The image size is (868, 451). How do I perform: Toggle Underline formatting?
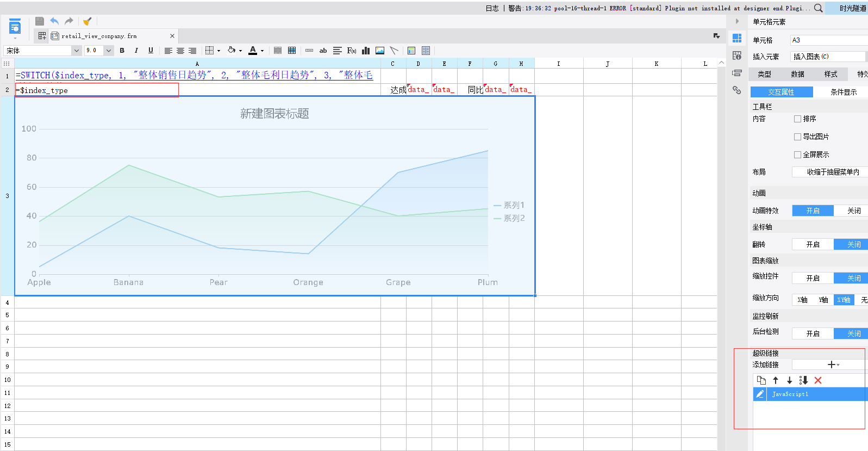[x=151, y=51]
